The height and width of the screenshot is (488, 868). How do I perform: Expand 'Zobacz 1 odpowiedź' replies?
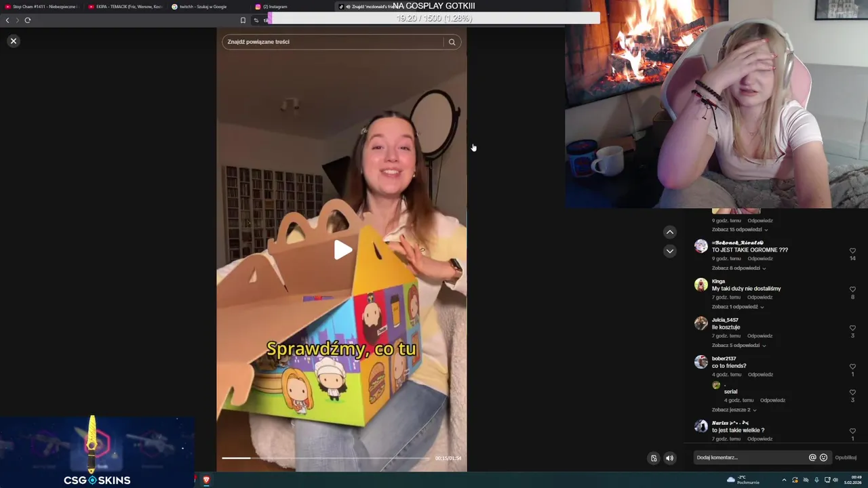(738, 307)
